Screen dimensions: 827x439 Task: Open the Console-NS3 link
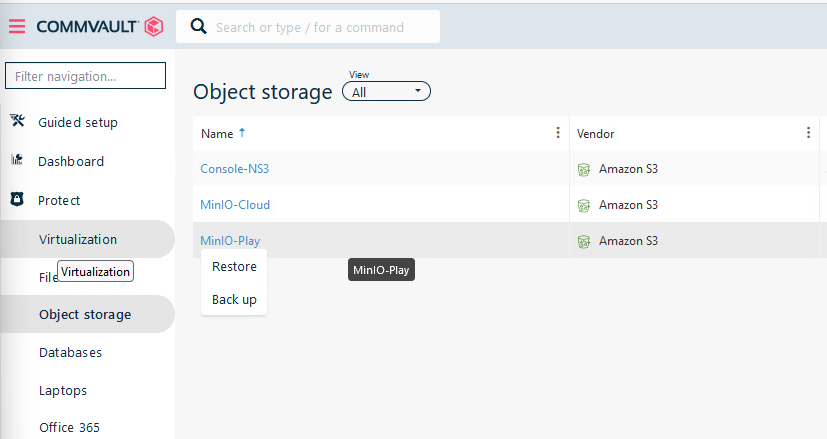235,169
